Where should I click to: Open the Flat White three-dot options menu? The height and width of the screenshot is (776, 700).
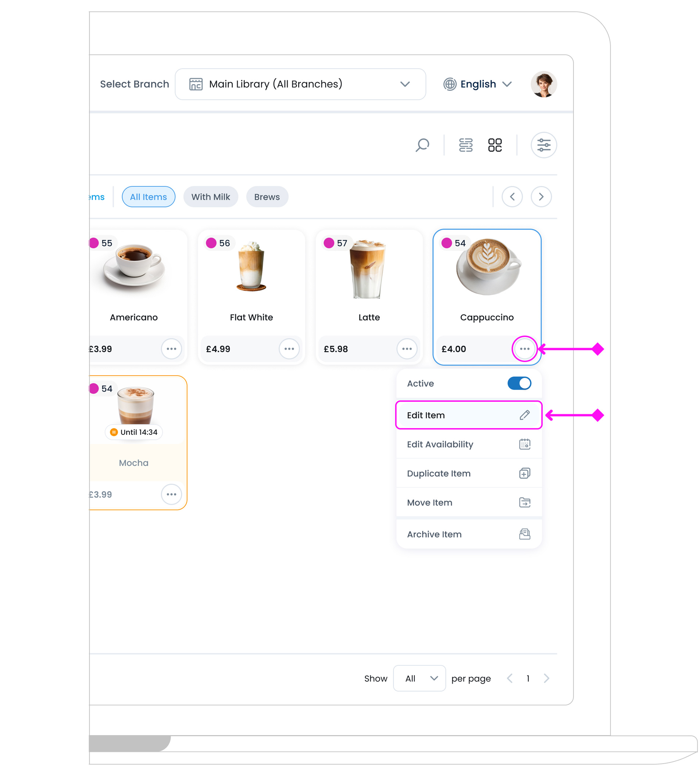tap(289, 349)
